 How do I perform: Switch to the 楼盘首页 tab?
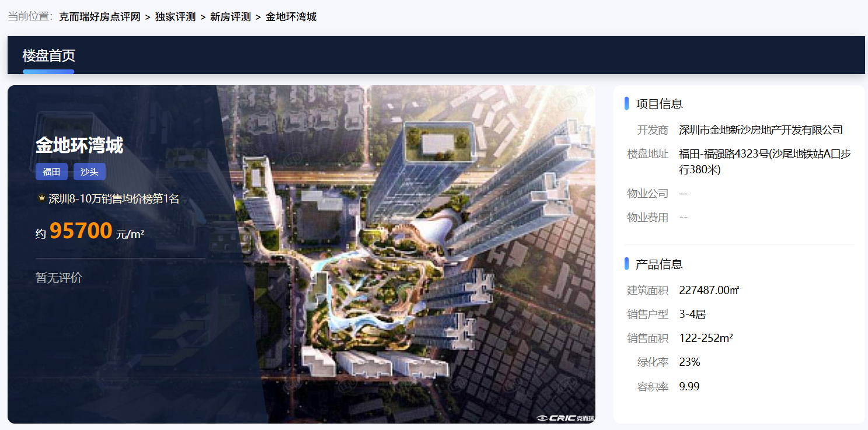coord(49,56)
